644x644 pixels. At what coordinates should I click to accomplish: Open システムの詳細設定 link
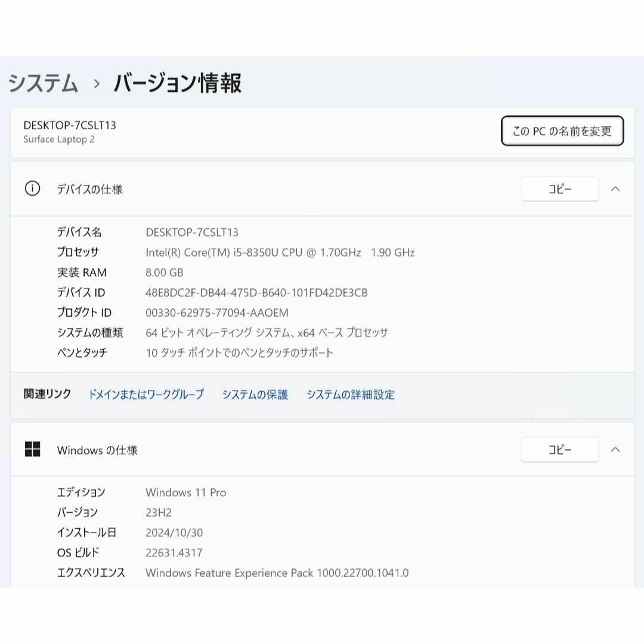[x=351, y=394]
